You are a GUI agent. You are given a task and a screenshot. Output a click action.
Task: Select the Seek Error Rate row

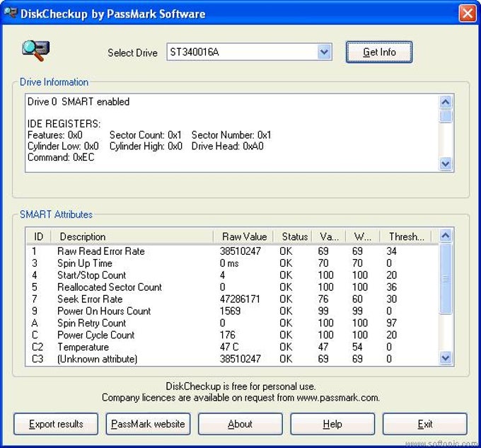(x=233, y=299)
